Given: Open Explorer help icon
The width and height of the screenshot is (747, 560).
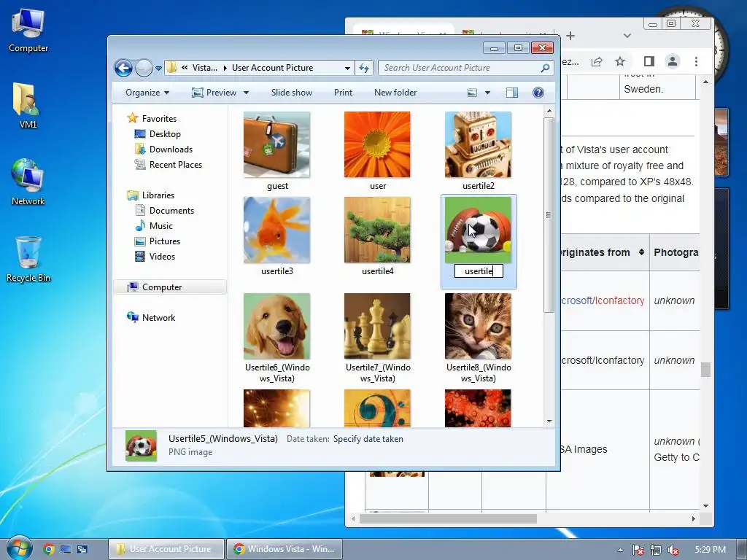Looking at the screenshot, I should click(x=538, y=93).
